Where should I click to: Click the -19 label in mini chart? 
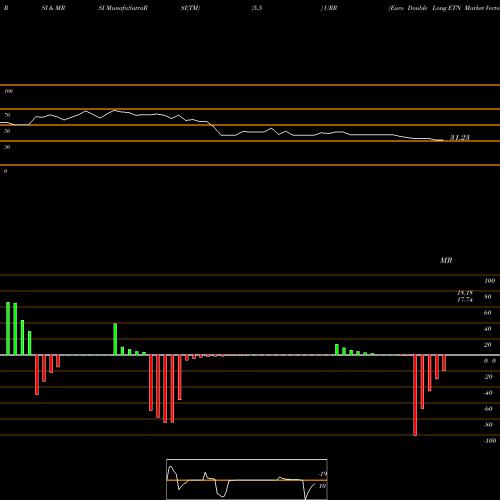pyautogui.click(x=322, y=474)
